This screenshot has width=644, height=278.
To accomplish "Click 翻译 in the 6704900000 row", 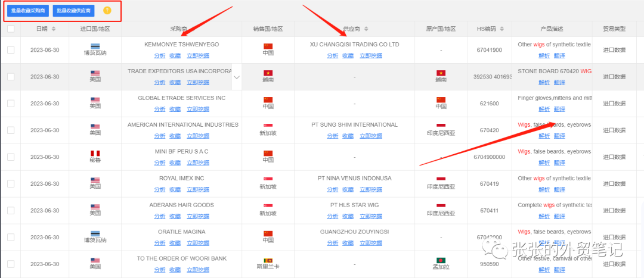I will 559,163.
